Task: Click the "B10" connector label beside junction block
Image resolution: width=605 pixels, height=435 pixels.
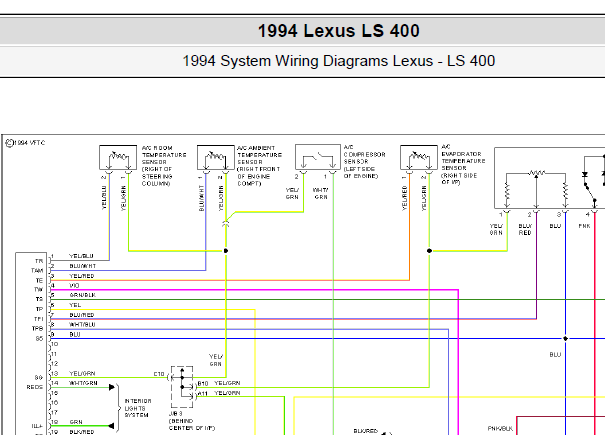Action: click(x=203, y=383)
